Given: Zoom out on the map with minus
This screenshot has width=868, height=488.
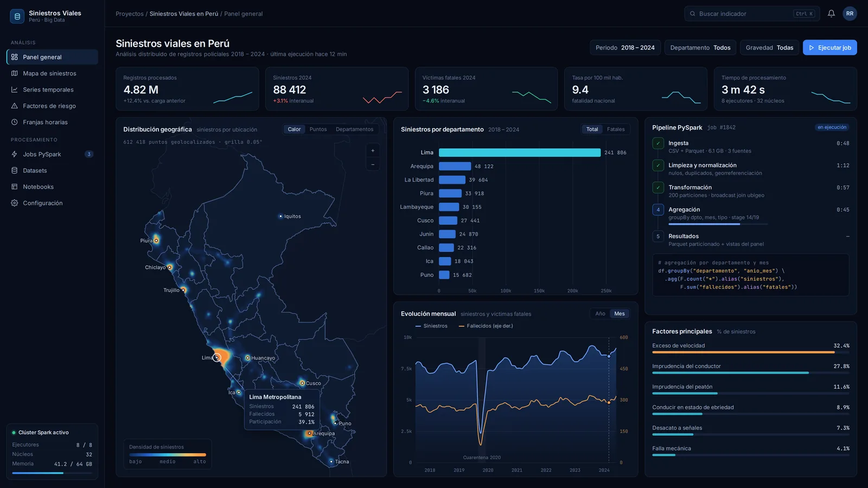Looking at the screenshot, I should tap(373, 164).
